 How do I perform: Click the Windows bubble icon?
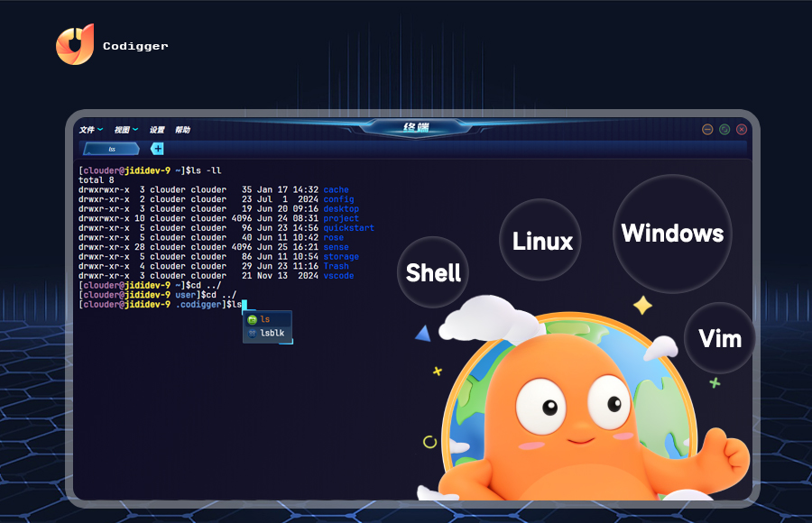tap(671, 234)
